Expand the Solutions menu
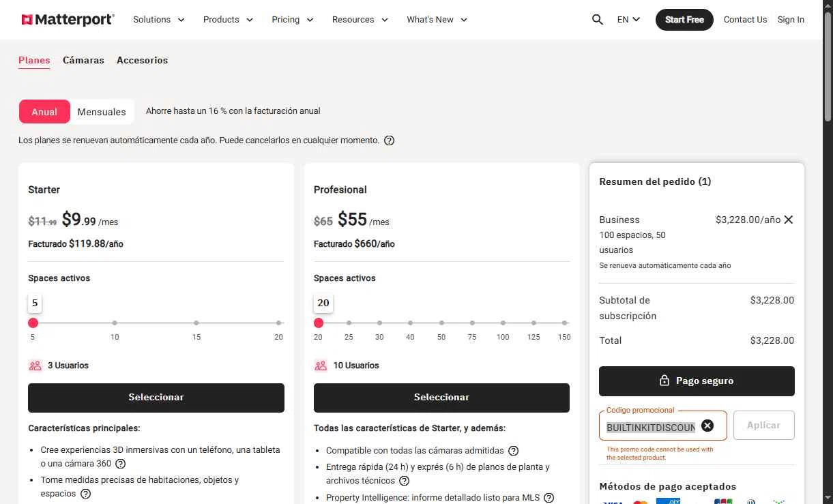This screenshot has width=833, height=504. coord(159,20)
